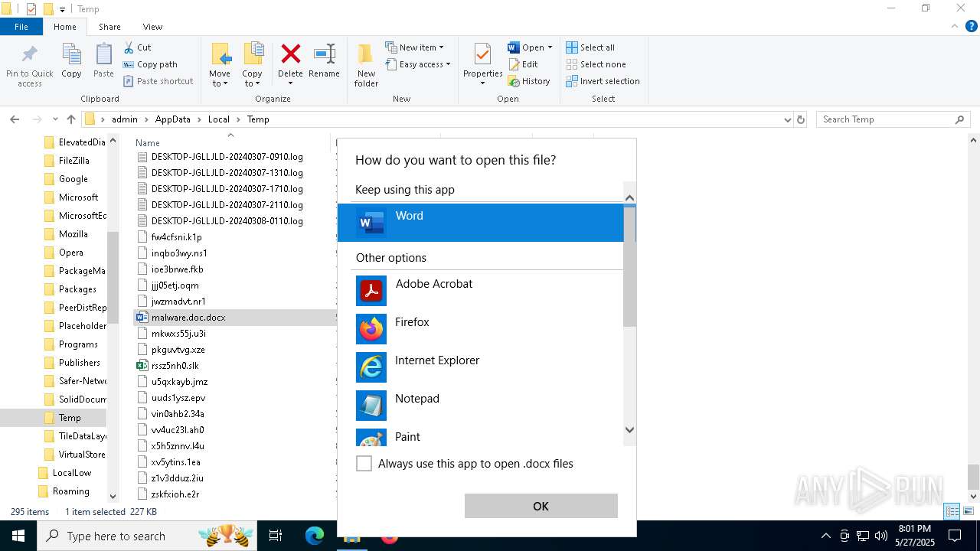The width and height of the screenshot is (980, 551).
Task: Open the Copy to menu
Action: tap(253, 64)
